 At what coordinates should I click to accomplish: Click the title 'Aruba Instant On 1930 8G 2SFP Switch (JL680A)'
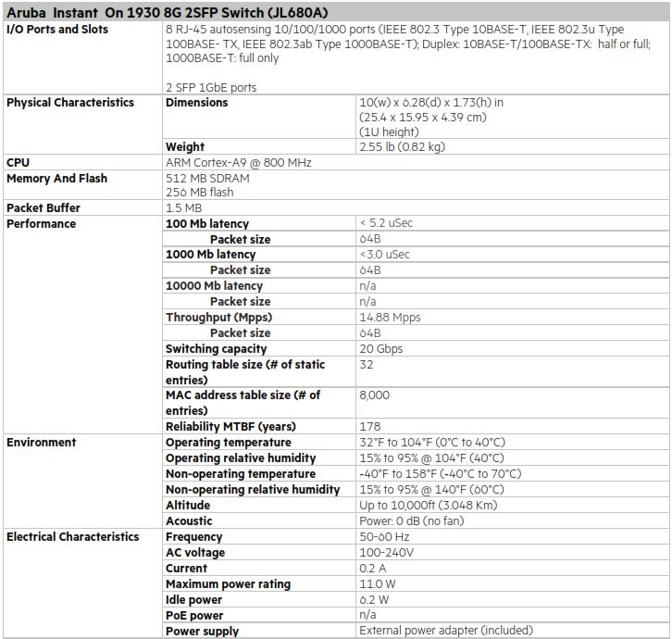tap(168, 13)
